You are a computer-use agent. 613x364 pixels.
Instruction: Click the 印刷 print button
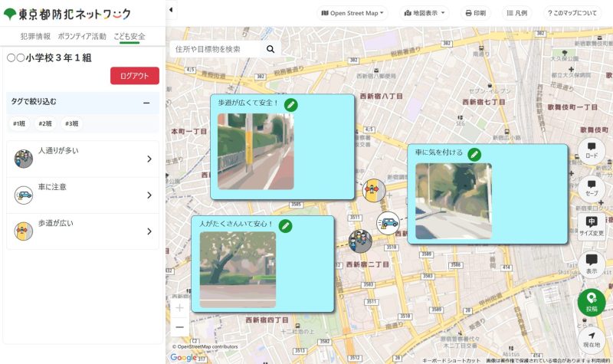click(475, 13)
